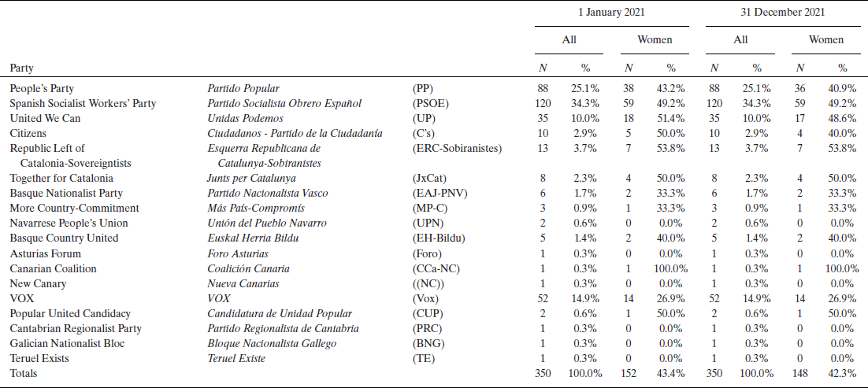Select the "1 January 2021" header
This screenshot has width=868, height=388.
[x=605, y=13]
